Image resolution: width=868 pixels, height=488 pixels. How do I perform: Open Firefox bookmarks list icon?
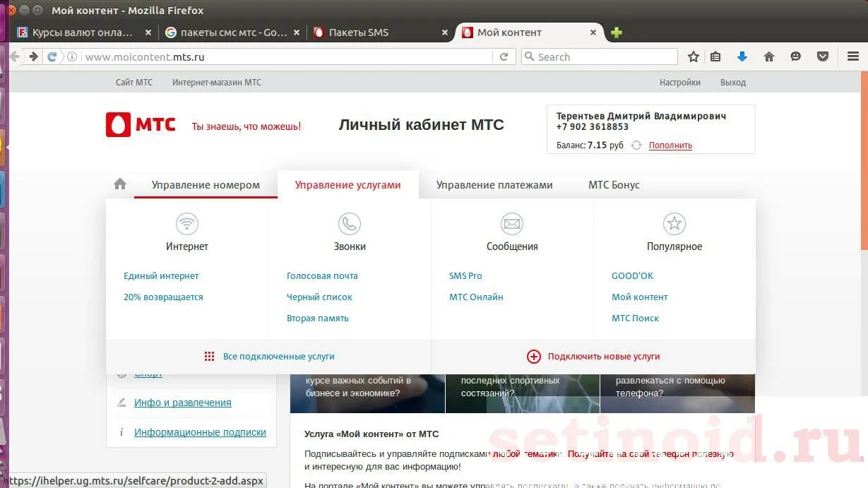(715, 56)
